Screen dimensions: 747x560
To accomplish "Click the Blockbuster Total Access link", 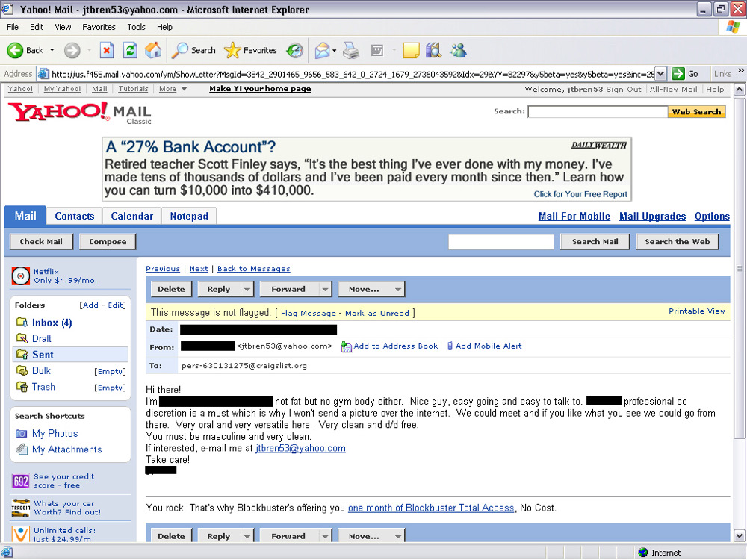I will point(431,508).
